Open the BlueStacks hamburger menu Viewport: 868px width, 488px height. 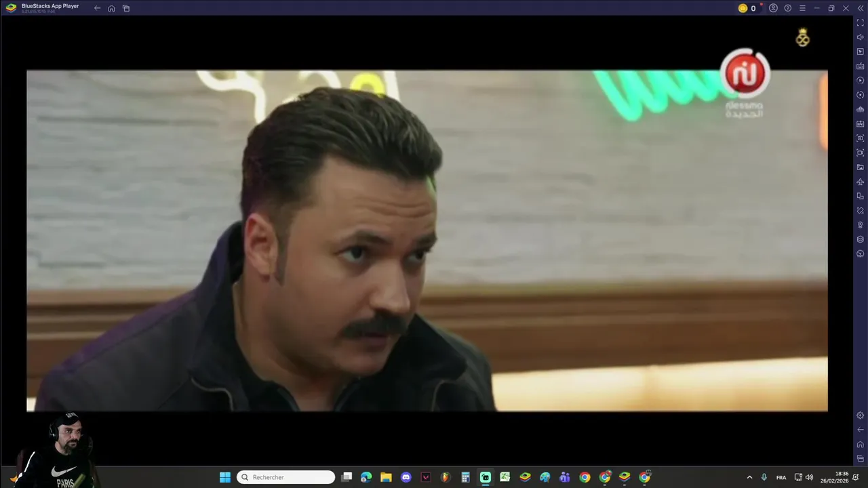pyautogui.click(x=802, y=8)
